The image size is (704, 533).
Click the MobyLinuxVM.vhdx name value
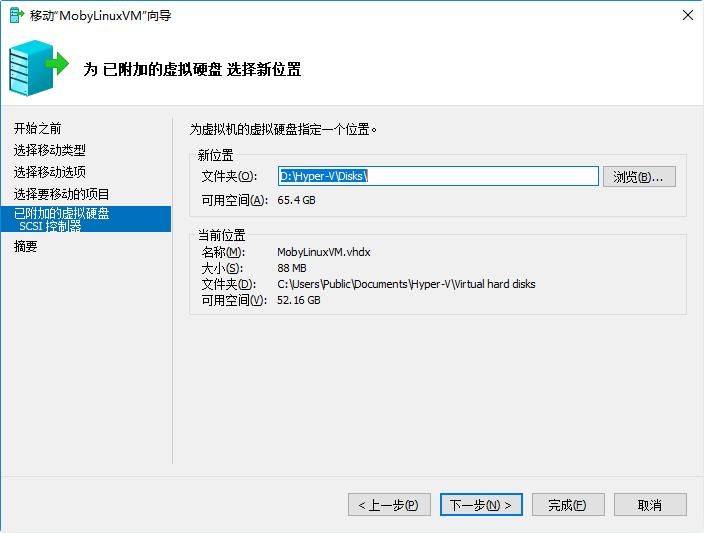pyautogui.click(x=324, y=252)
